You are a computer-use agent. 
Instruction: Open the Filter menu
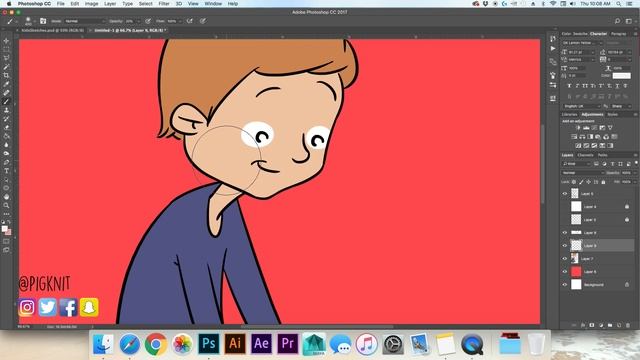tap(164, 4)
